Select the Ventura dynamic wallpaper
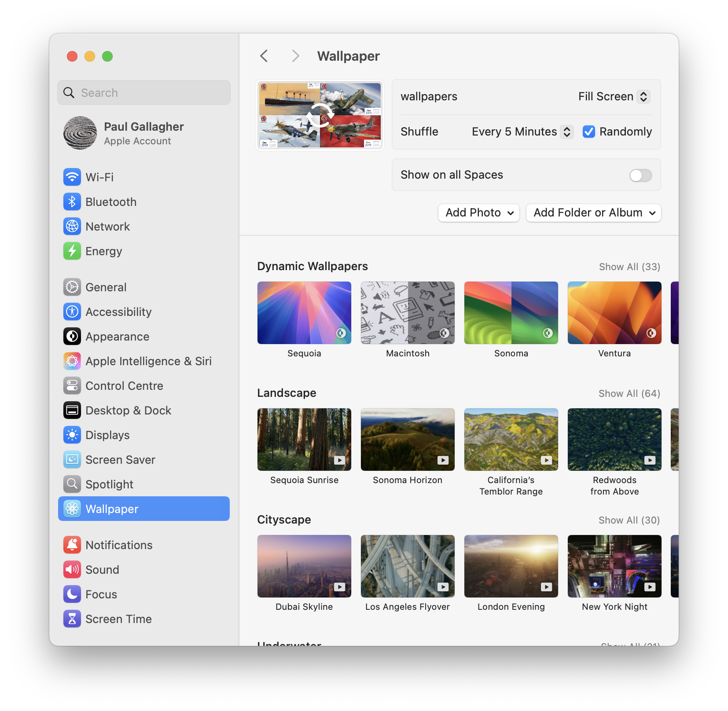This screenshot has height=711, width=728. click(x=614, y=313)
